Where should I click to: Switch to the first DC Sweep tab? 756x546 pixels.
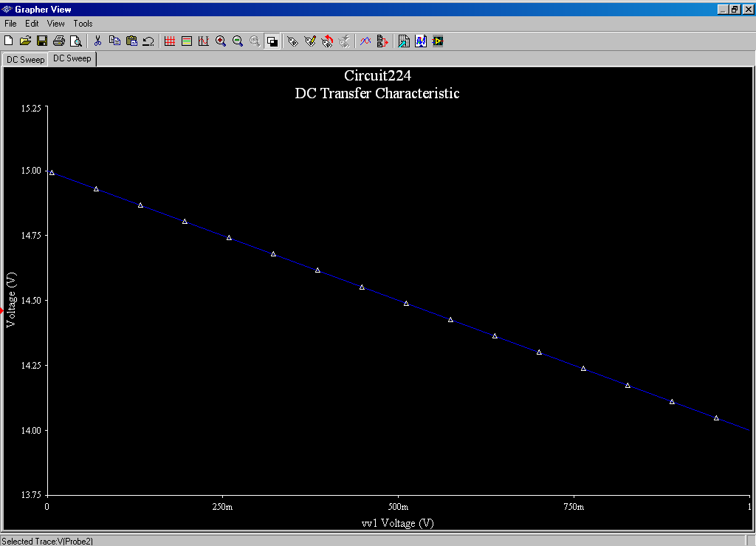coord(25,60)
